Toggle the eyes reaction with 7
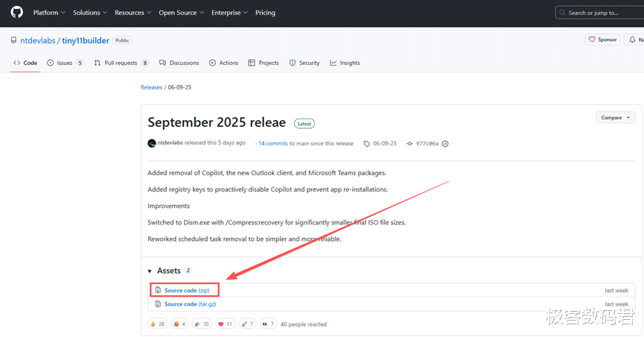This screenshot has height=337, width=644. (x=268, y=324)
